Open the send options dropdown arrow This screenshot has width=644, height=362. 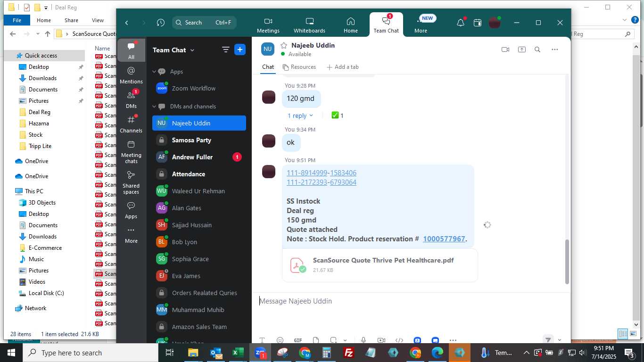pos(560,340)
